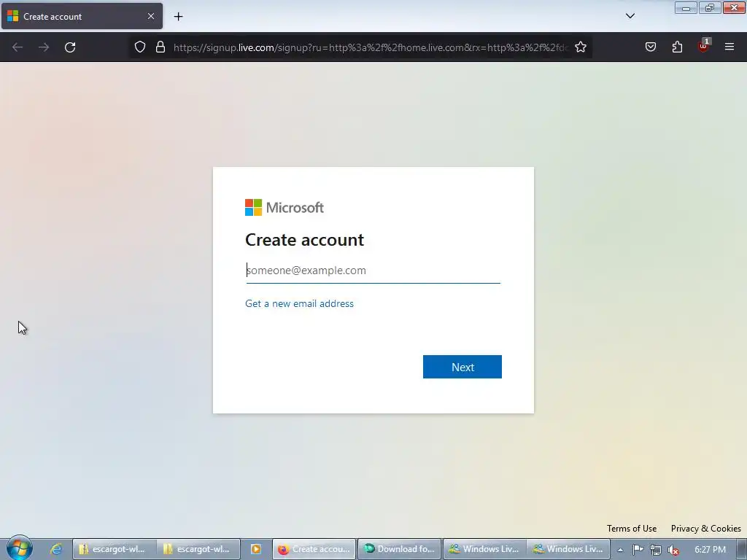Screen dimensions: 747x560
Task: Go forward with the forward arrow
Action: click(44, 47)
